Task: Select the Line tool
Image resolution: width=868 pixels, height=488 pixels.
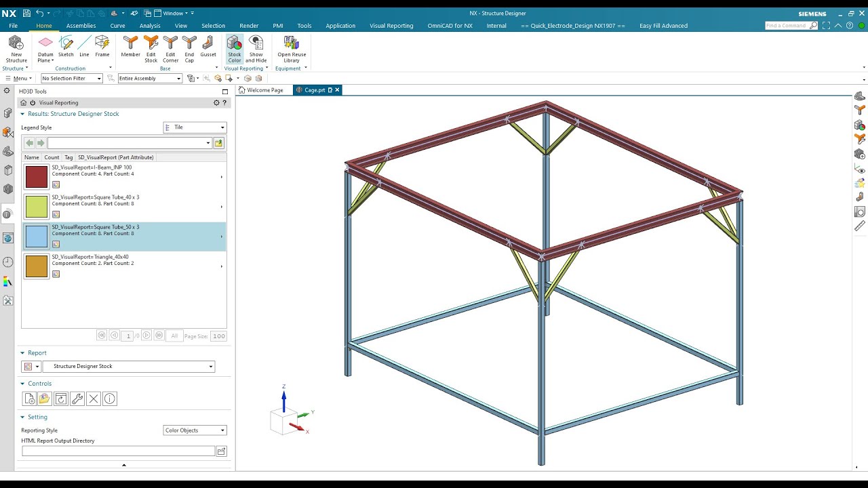Action: pyautogui.click(x=84, y=46)
